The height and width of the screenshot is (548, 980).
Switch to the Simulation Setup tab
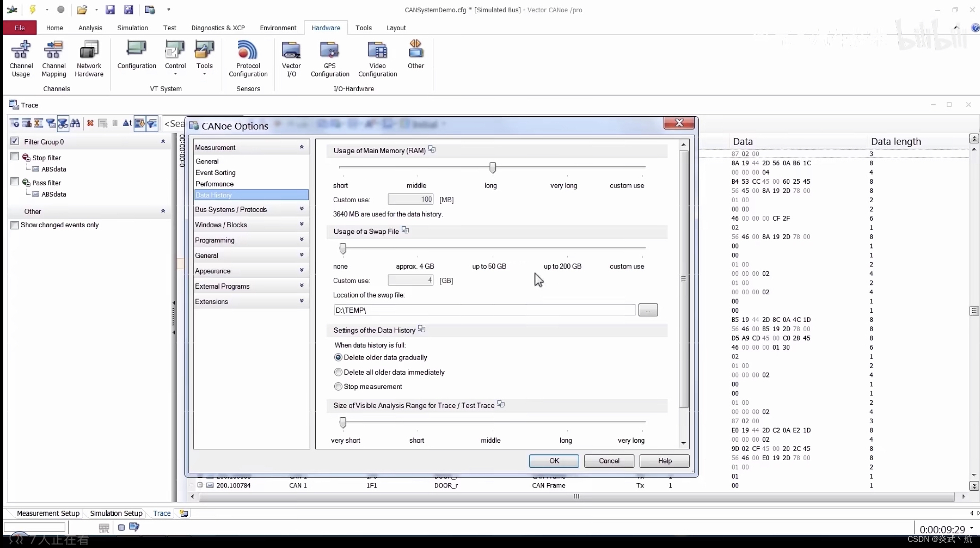(116, 513)
